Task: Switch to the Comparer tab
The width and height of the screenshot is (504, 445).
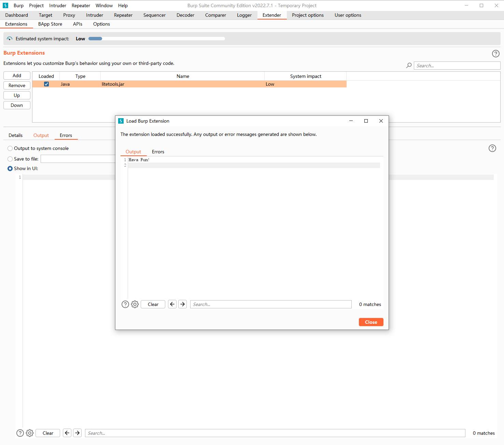Action: pyautogui.click(x=215, y=15)
